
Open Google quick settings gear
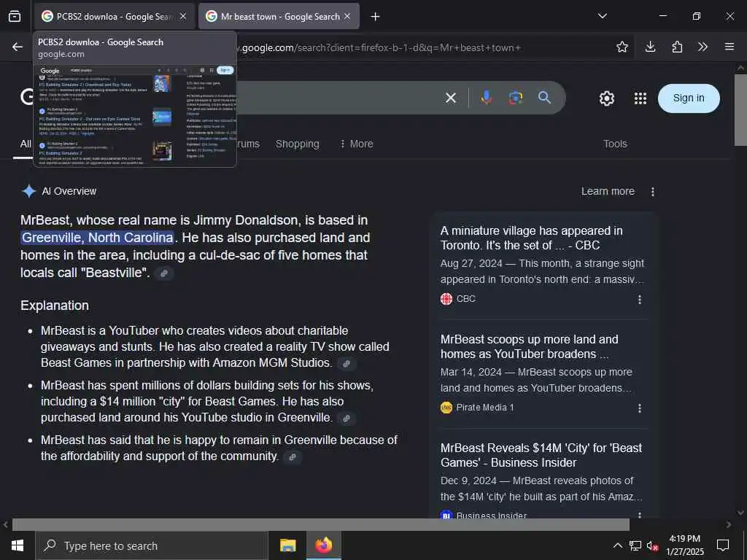pos(606,98)
